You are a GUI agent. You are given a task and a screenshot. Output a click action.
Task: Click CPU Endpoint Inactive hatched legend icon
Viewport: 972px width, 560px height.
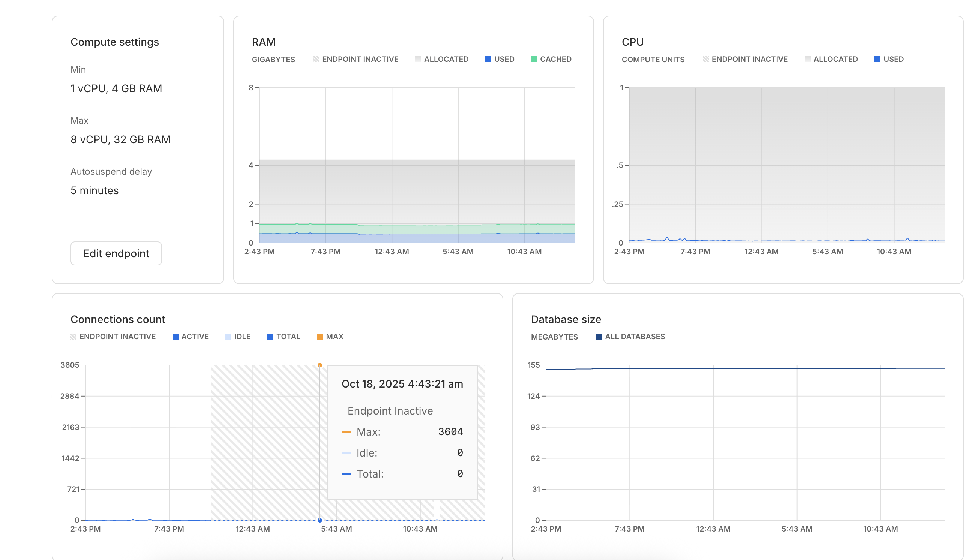point(705,59)
